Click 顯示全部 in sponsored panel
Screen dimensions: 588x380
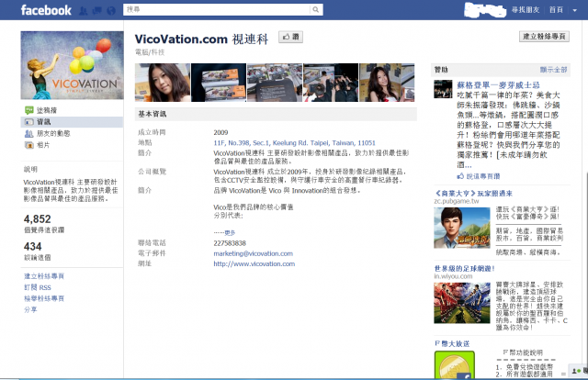tap(553, 70)
